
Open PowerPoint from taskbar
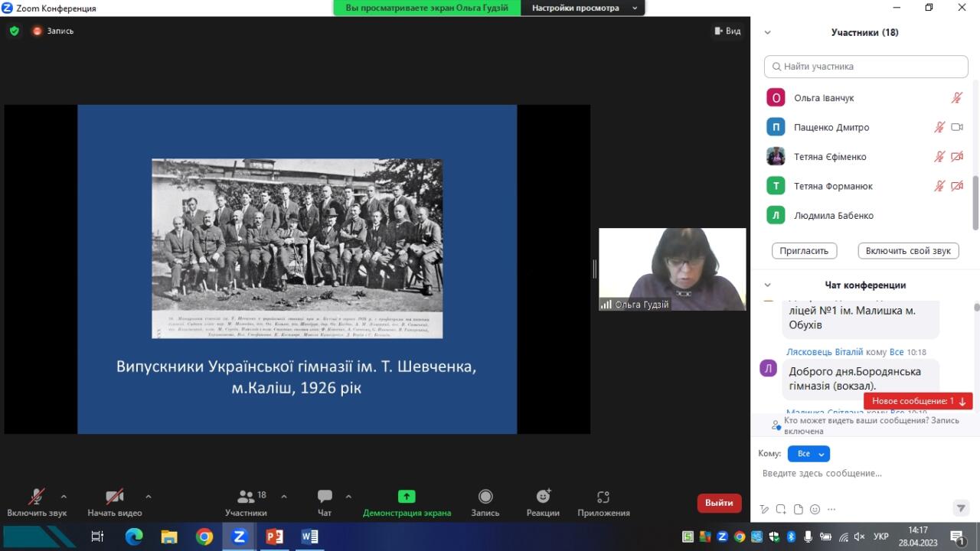274,536
